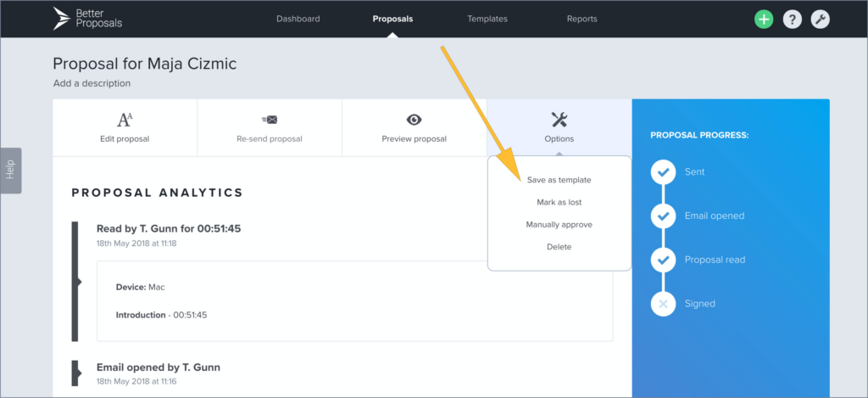Open the question mark help icon
The width and height of the screenshot is (868, 398).
click(x=792, y=20)
